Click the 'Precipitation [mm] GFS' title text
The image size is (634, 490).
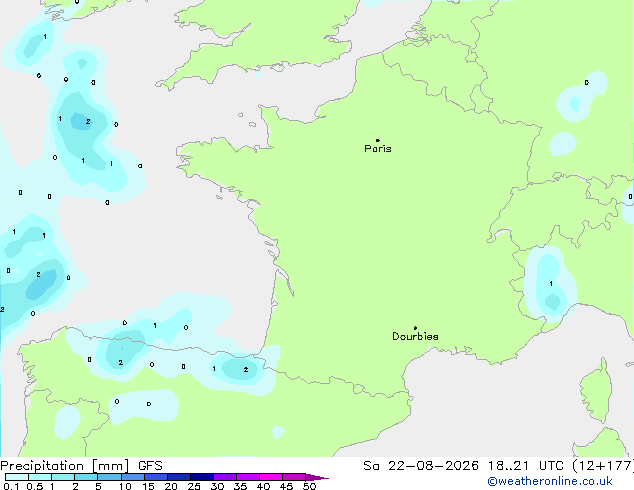81,466
